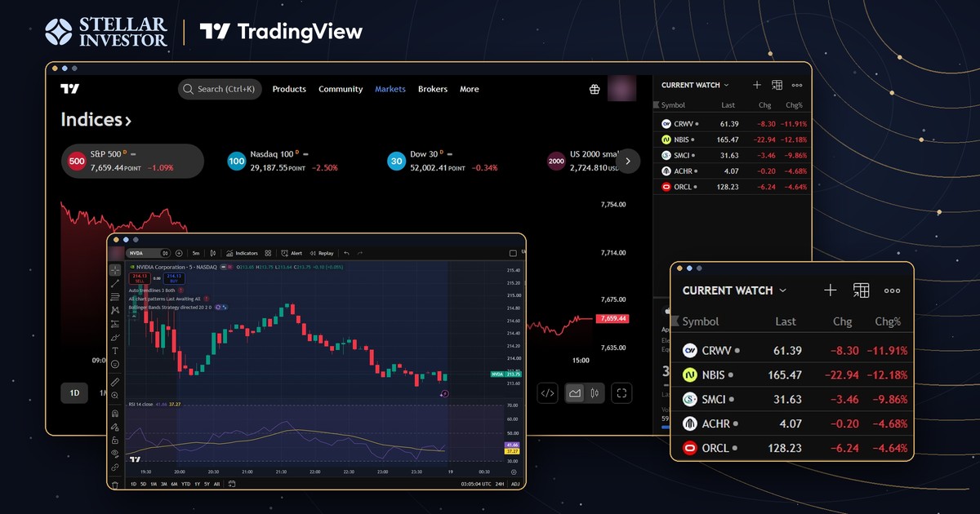Redo chart action arrow

[360, 253]
